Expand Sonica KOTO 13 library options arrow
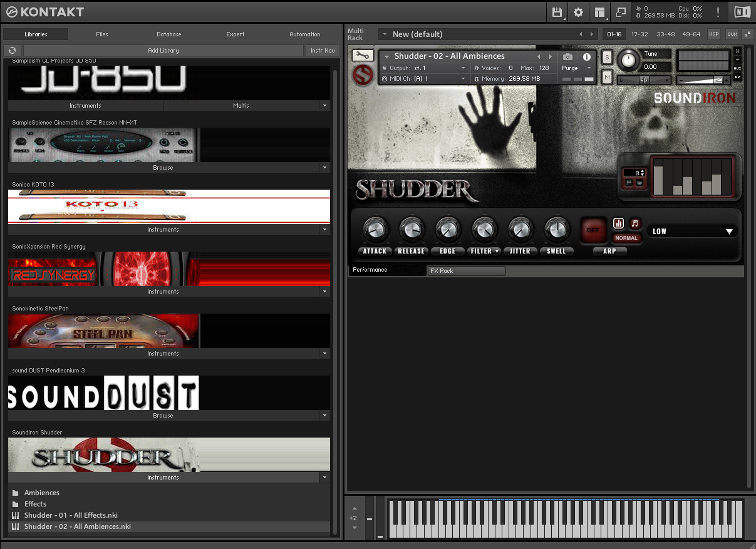 tap(324, 230)
